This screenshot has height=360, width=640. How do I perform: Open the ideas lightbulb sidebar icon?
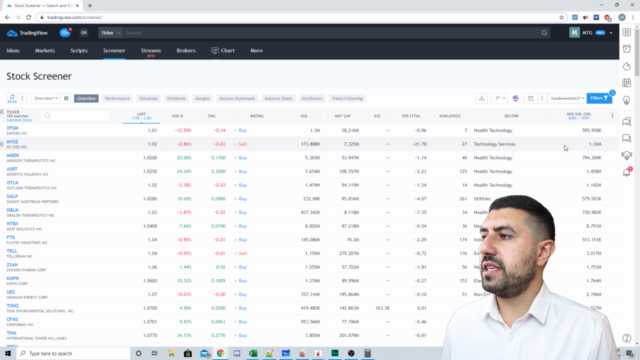tap(627, 100)
